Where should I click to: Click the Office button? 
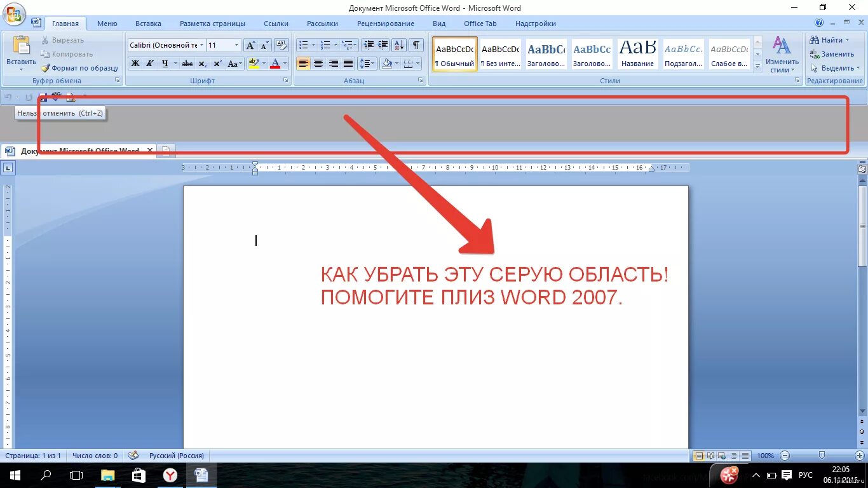point(13,14)
